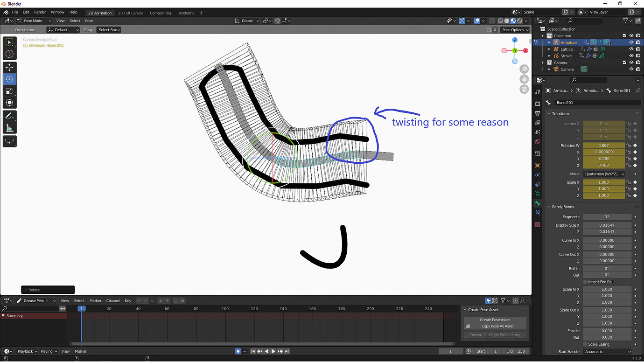Toggle visibility of the Stroke object
The image size is (644, 362).
pyautogui.click(x=631, y=56)
